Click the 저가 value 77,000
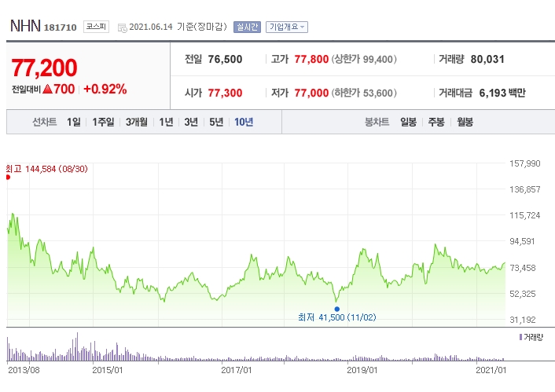Image resolution: width=555 pixels, height=392 pixels. coord(311,93)
